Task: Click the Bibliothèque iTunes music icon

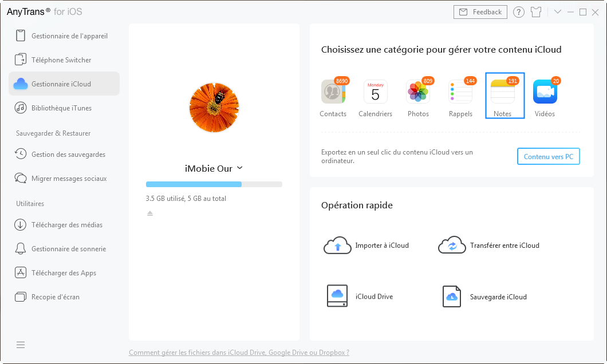Action: [21, 108]
